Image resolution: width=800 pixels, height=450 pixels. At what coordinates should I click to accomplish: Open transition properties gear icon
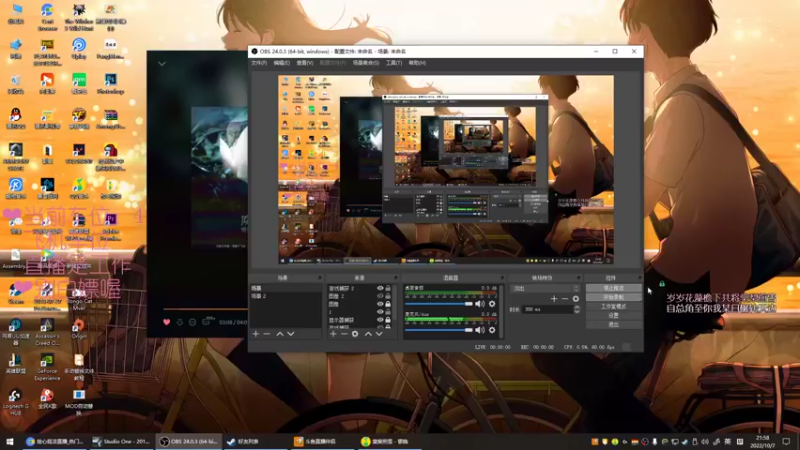click(x=576, y=299)
